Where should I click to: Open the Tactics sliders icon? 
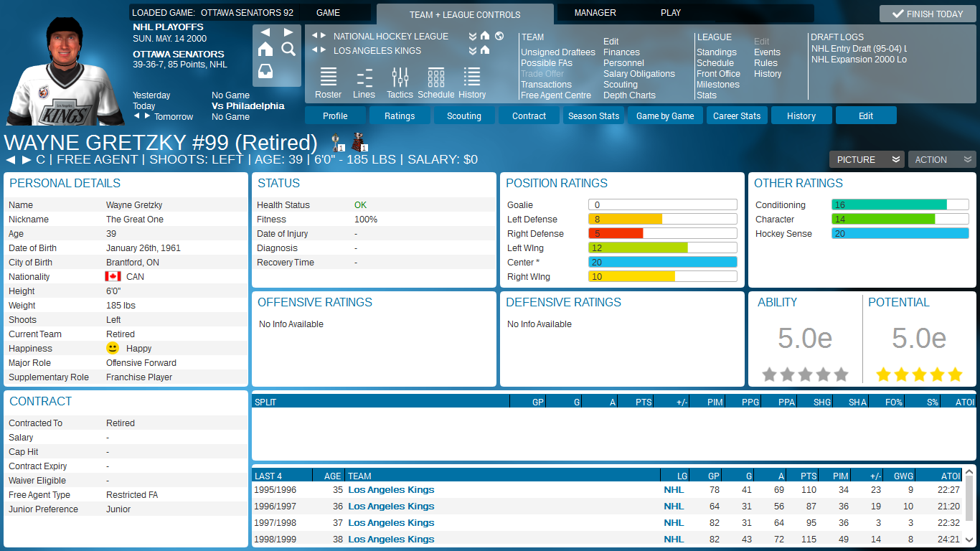click(x=400, y=83)
